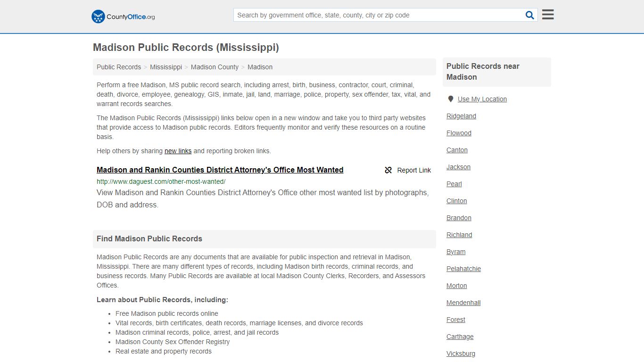Screen dimensions: 644x362
Task: Open Byram public records link
Action: click(x=456, y=252)
